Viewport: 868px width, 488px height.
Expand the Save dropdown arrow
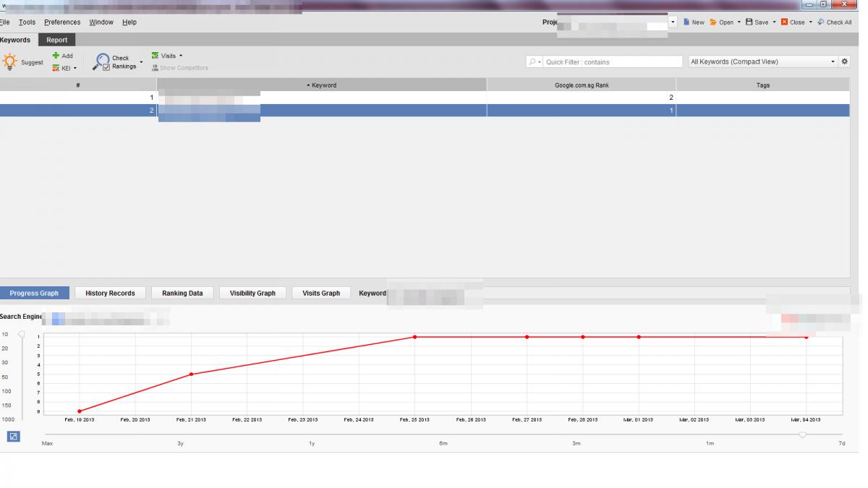[774, 22]
